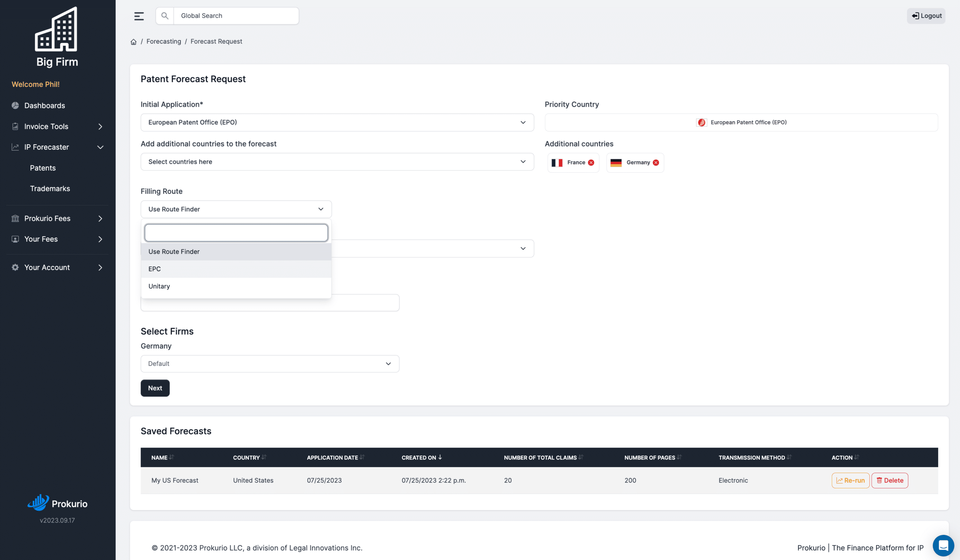Open Patents under IP Forecaster

(x=43, y=168)
